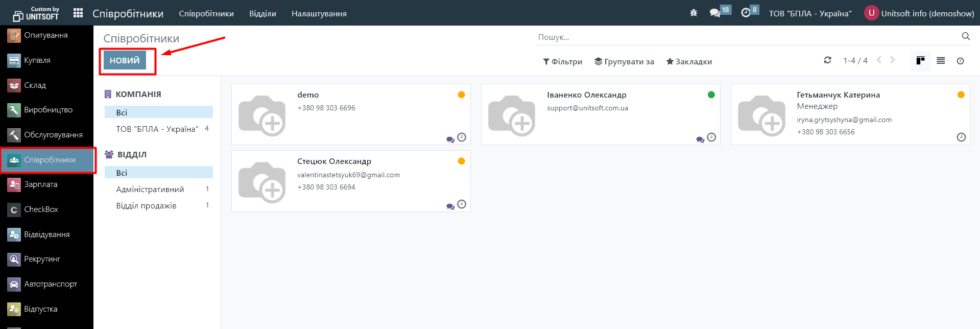Click the debug bug icon

pos(694,13)
